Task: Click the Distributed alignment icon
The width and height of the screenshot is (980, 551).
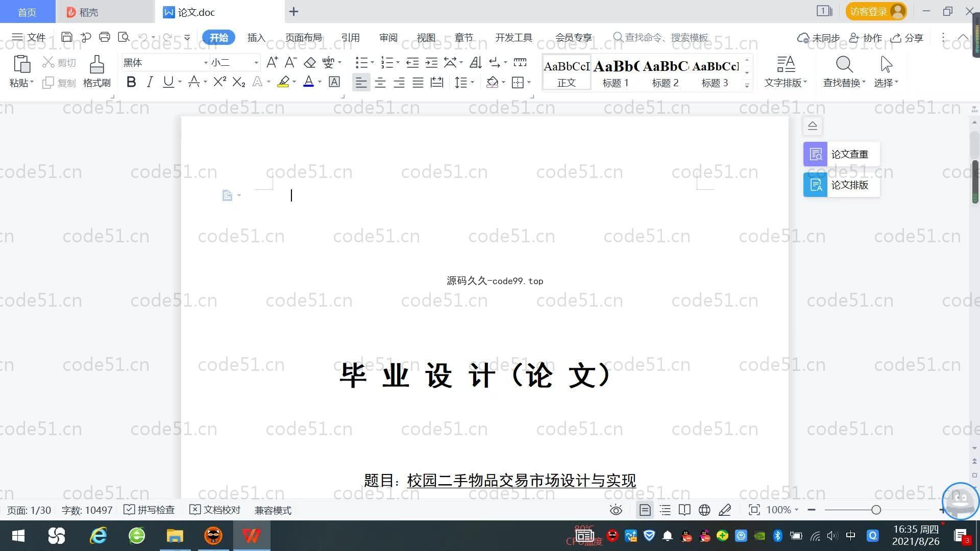Action: pos(437,82)
